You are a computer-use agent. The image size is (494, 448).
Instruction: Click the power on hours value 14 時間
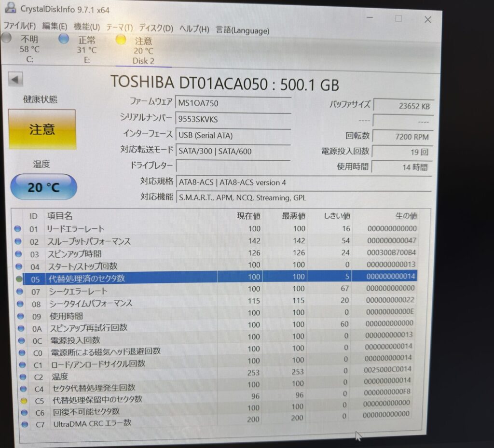[402, 167]
